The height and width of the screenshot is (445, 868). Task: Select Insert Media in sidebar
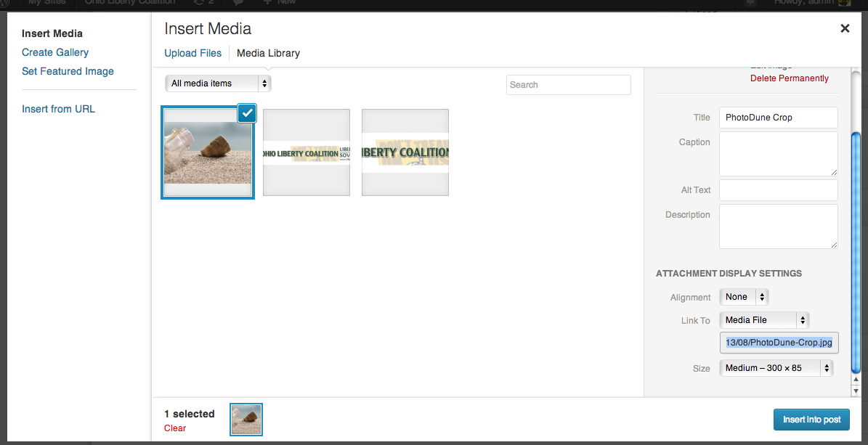point(52,33)
